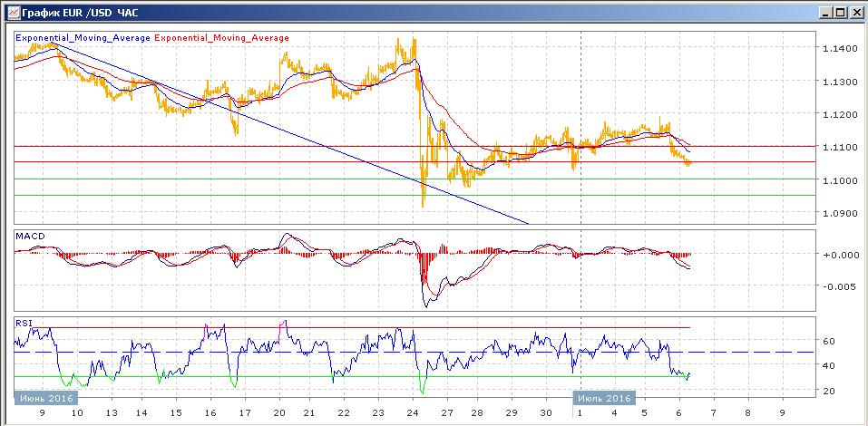Screen dimensions: 868x426
Task: Click the 24 date label on time axis
Action: (x=414, y=412)
